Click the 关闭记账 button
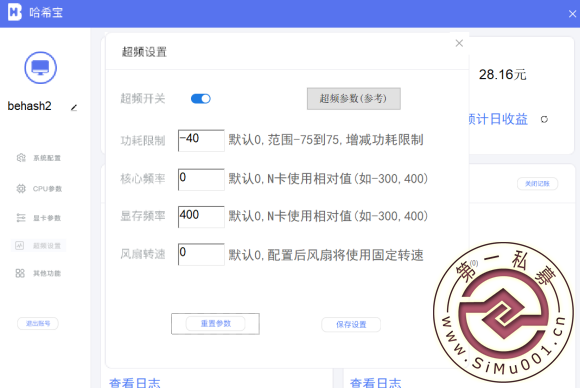Viewport: 580px width, 388px height. tap(537, 183)
